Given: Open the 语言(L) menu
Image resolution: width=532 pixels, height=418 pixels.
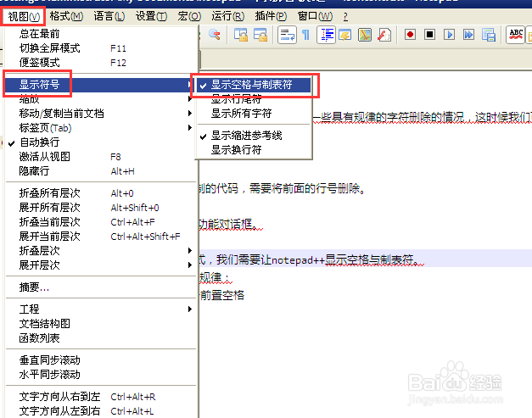Looking at the screenshot, I should click(109, 16).
